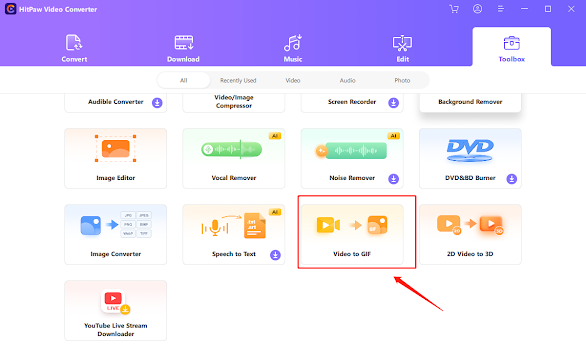This screenshot has width=586, height=361.
Task: Click Screen Recorder download arrow icon
Action: pyautogui.click(x=393, y=102)
